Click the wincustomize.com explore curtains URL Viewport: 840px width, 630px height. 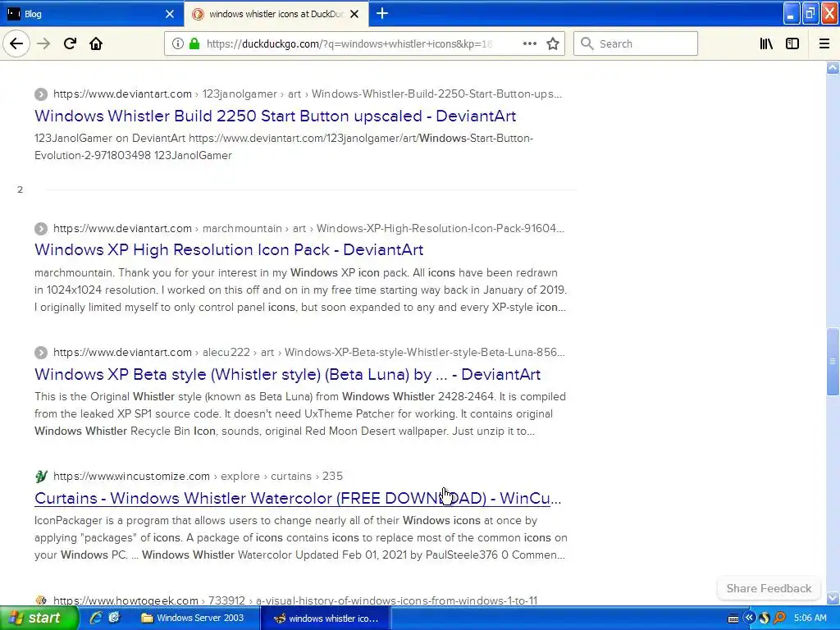198,476
